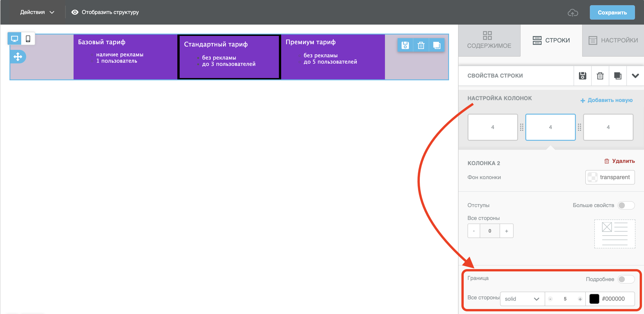
Task: Select the Базовый тариф heading
Action: [102, 42]
